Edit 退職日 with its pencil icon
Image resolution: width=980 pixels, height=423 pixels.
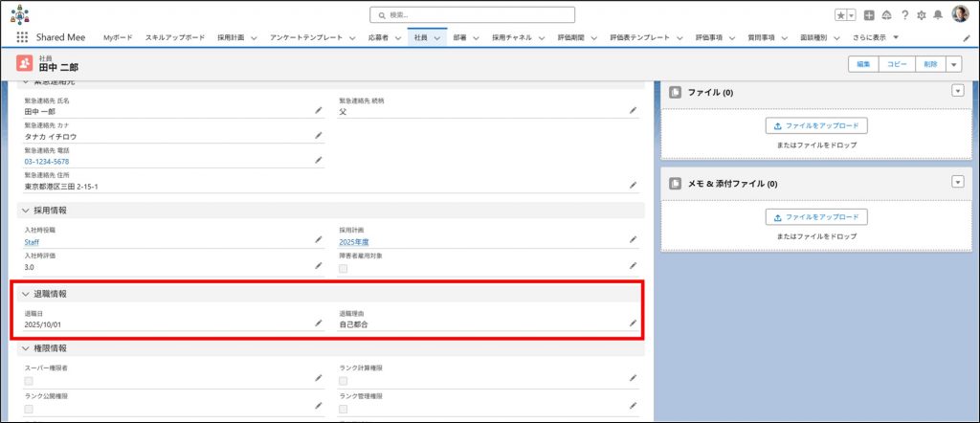point(319,324)
